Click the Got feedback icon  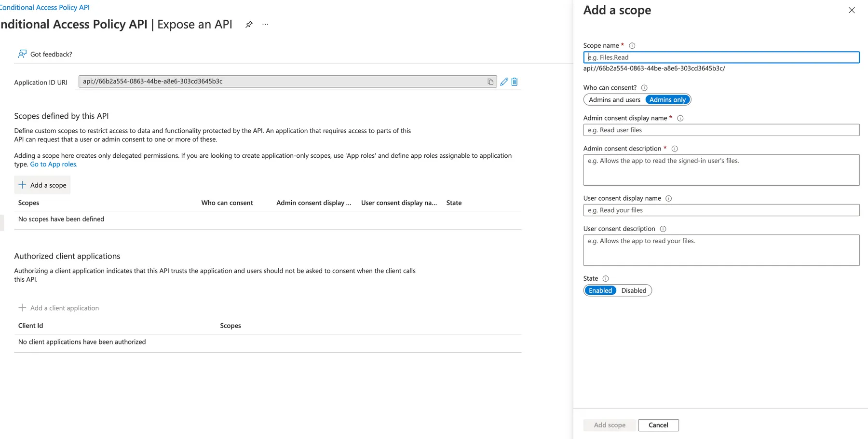(22, 54)
